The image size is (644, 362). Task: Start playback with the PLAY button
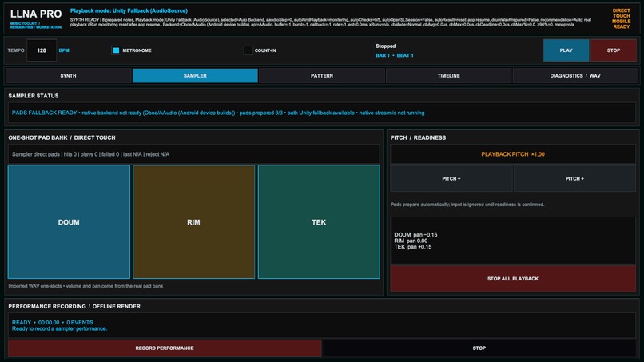[x=566, y=50]
